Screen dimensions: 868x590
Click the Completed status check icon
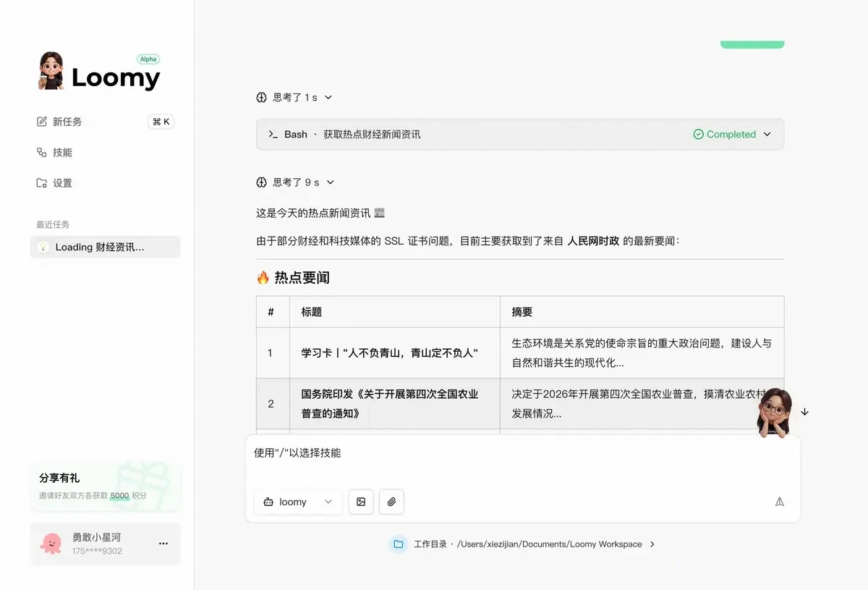pyautogui.click(x=698, y=134)
